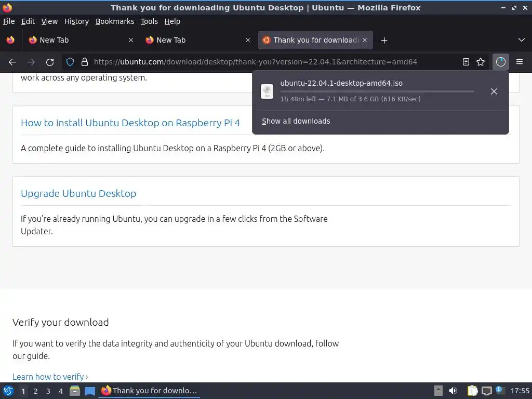Viewport: 532px width, 399px height.
Task: Click the Firefox window title bar icon
Action: (7, 7)
